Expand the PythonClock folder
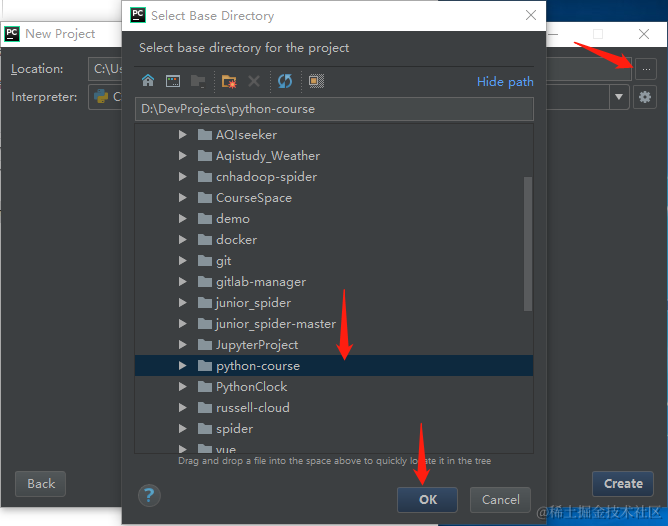 (182, 386)
